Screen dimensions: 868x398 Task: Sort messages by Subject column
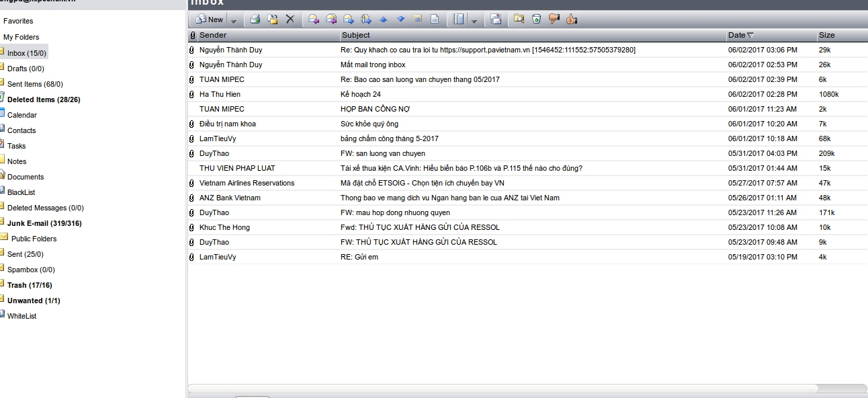coord(533,35)
